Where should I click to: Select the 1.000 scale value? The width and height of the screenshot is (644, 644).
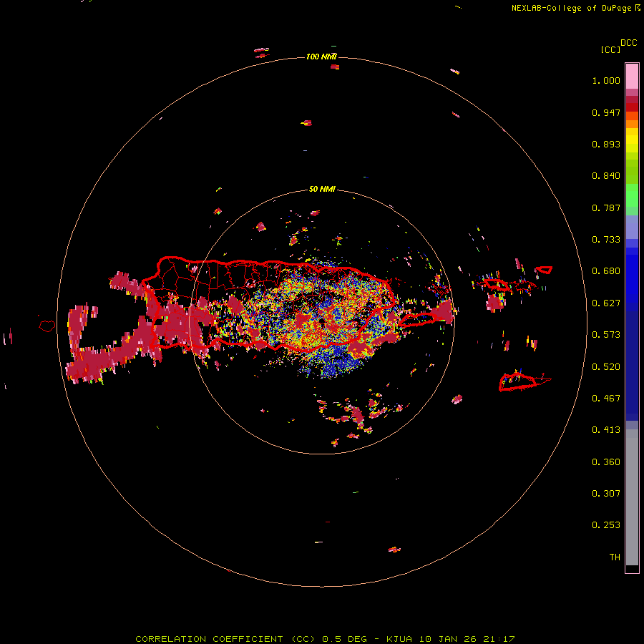pyautogui.click(x=606, y=80)
